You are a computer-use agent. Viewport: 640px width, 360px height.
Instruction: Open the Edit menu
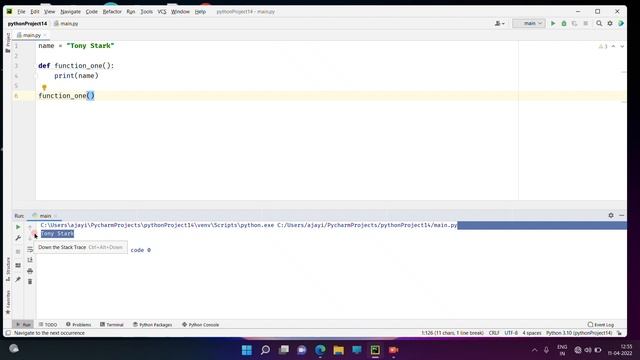[x=35, y=12]
